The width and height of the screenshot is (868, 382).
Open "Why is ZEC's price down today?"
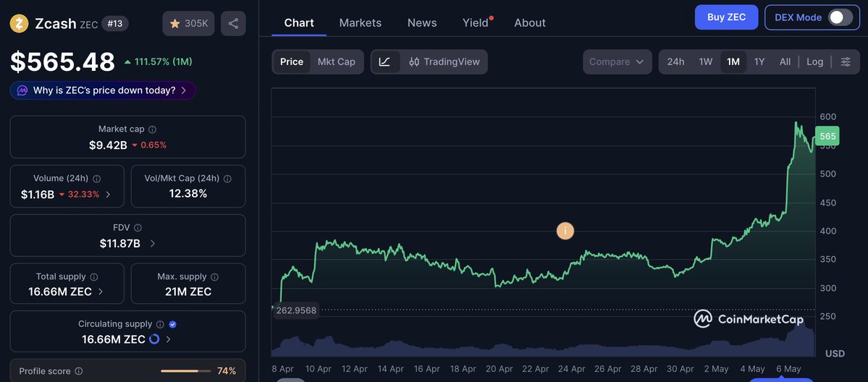point(103,90)
